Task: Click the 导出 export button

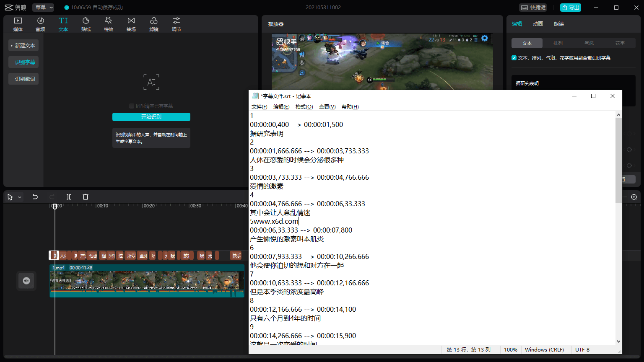Action: (571, 7)
